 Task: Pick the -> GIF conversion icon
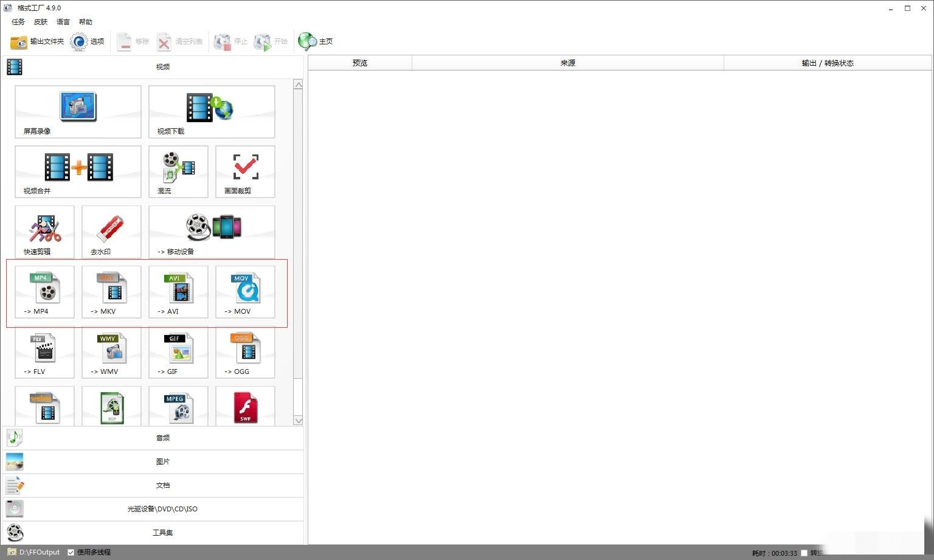pyautogui.click(x=178, y=352)
